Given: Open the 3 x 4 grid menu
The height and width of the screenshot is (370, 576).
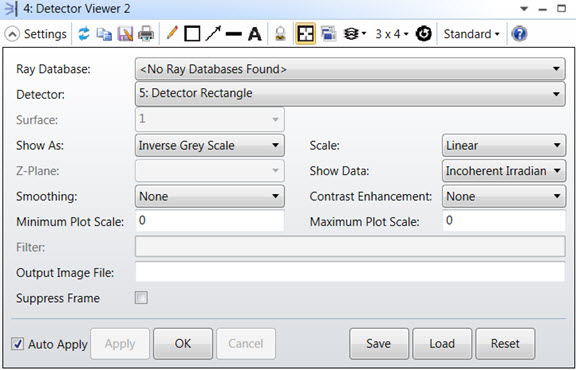Looking at the screenshot, I should point(392,34).
